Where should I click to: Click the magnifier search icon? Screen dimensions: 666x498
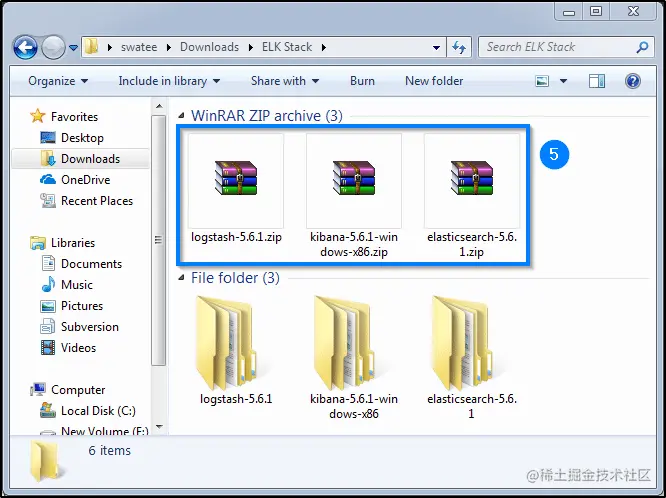(642, 47)
